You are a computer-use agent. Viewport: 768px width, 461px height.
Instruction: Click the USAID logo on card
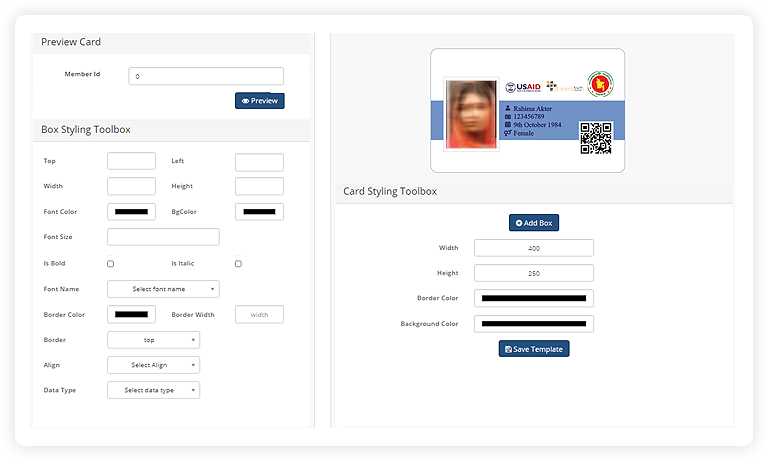pos(523,87)
